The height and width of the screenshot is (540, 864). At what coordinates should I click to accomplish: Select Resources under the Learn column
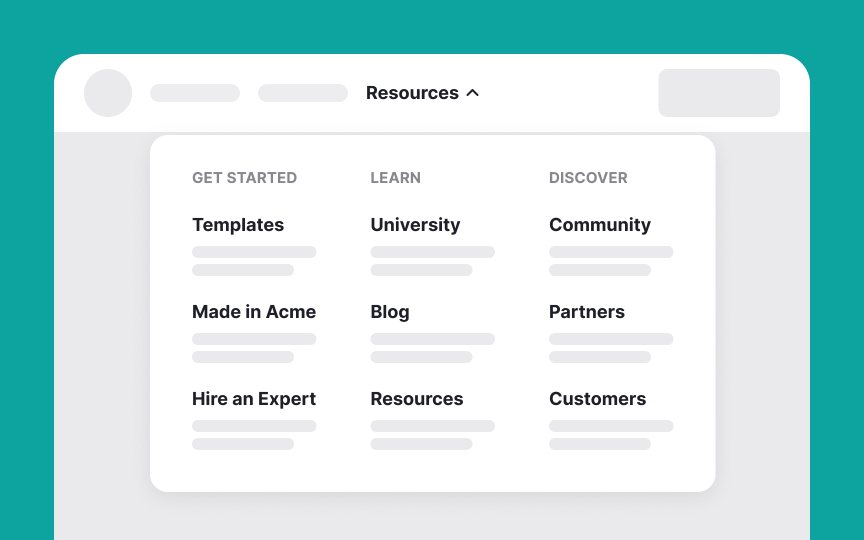point(417,399)
